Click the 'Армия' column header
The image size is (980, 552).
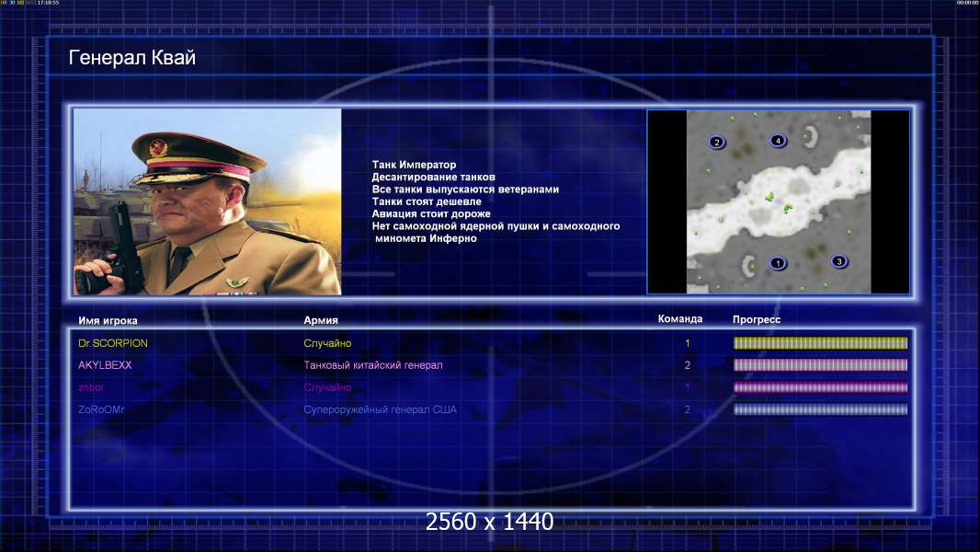[321, 320]
